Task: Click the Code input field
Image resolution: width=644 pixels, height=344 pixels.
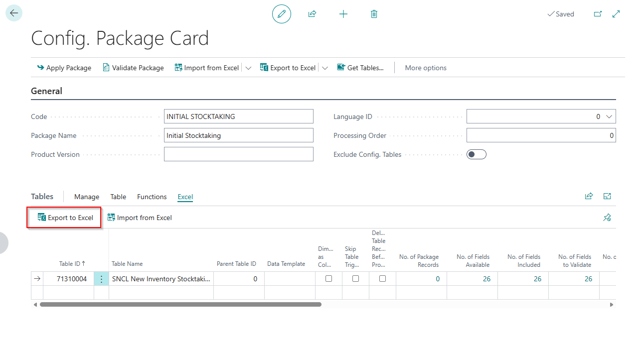Action: point(239,116)
